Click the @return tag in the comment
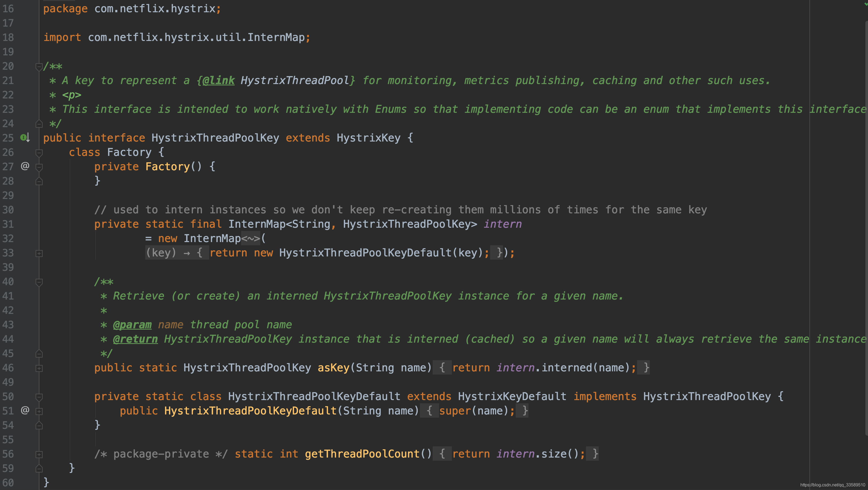The width and height of the screenshot is (868, 490). [x=135, y=339]
